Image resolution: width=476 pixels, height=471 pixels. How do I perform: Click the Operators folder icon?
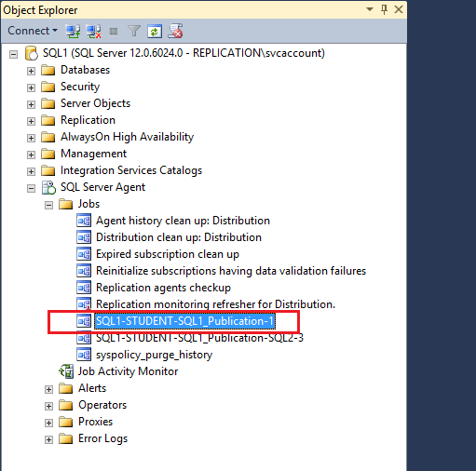(65, 405)
